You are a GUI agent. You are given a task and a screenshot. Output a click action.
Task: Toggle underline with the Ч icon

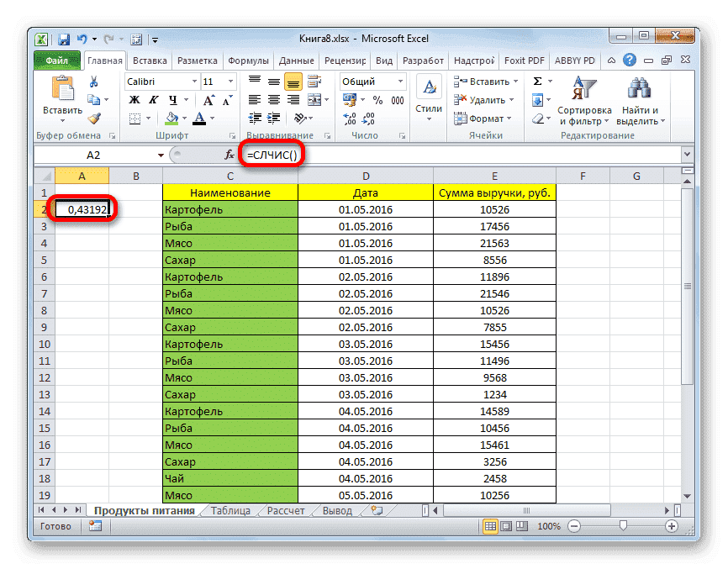coord(172,99)
